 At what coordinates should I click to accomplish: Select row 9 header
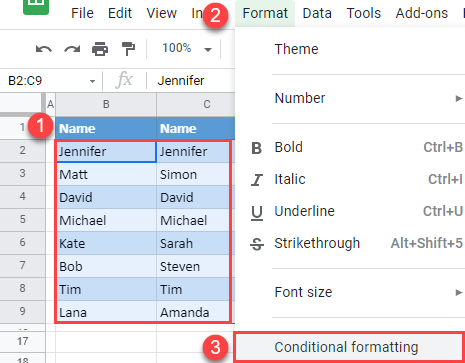point(22,312)
